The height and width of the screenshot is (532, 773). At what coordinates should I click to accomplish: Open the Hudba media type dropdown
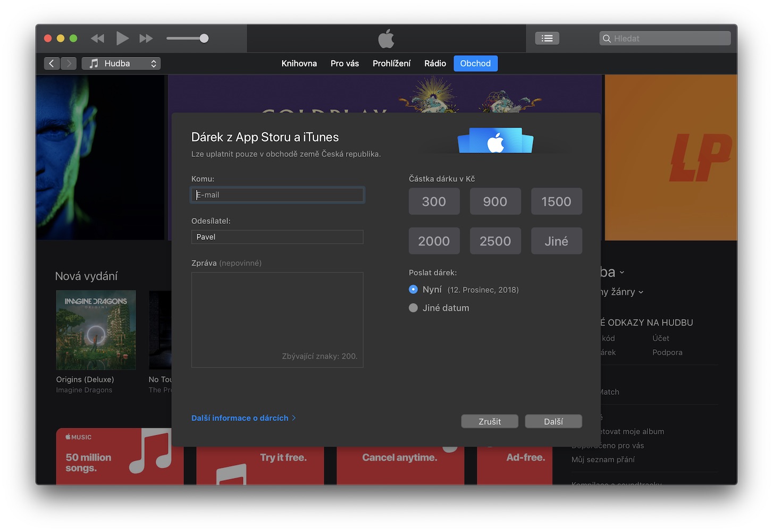[x=121, y=63]
